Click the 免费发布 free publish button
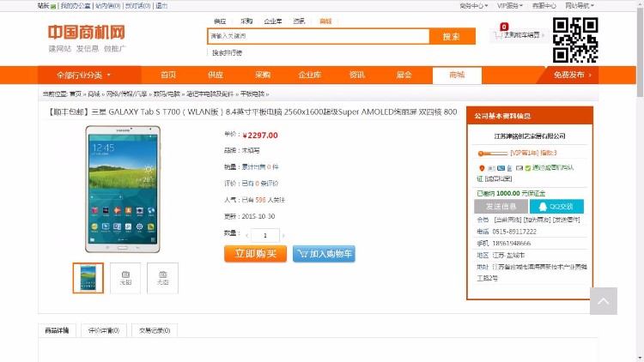 (572, 75)
